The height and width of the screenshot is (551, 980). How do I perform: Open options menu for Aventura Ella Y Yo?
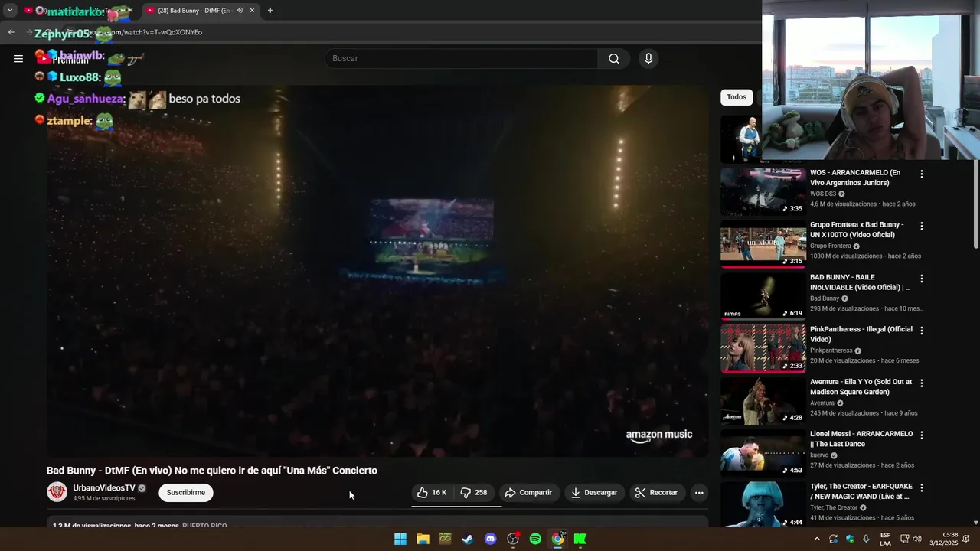pos(922,383)
